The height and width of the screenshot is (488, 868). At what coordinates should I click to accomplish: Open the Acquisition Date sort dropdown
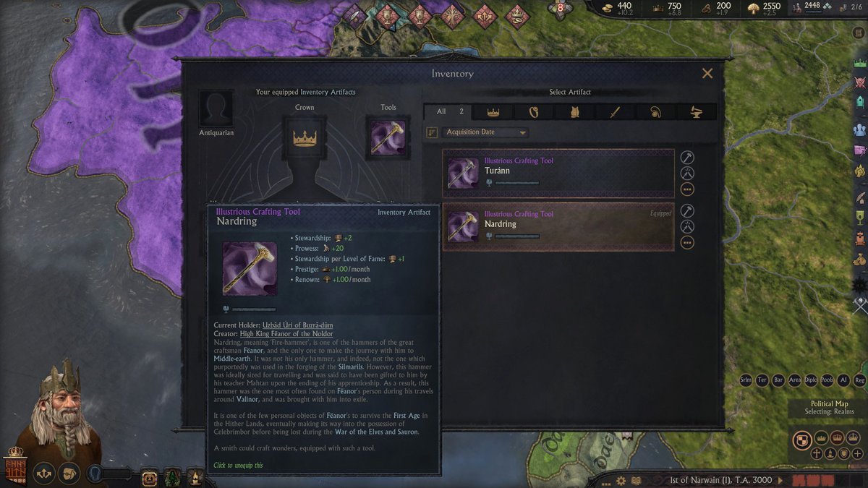485,132
